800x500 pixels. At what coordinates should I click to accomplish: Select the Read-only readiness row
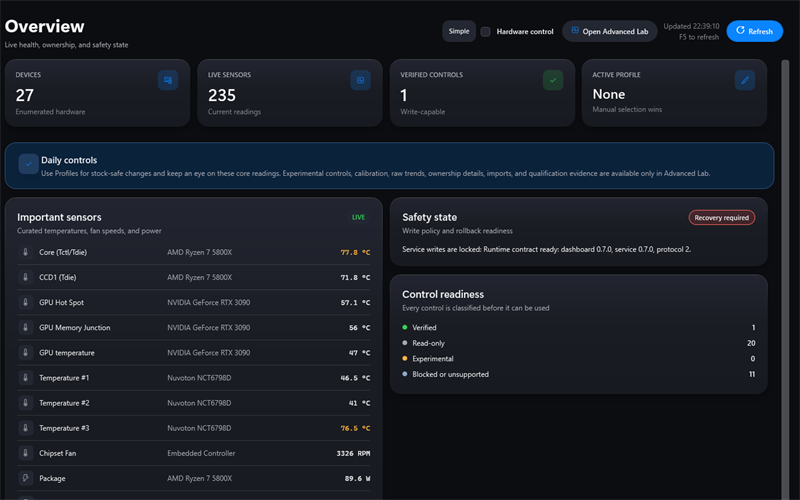click(x=579, y=343)
